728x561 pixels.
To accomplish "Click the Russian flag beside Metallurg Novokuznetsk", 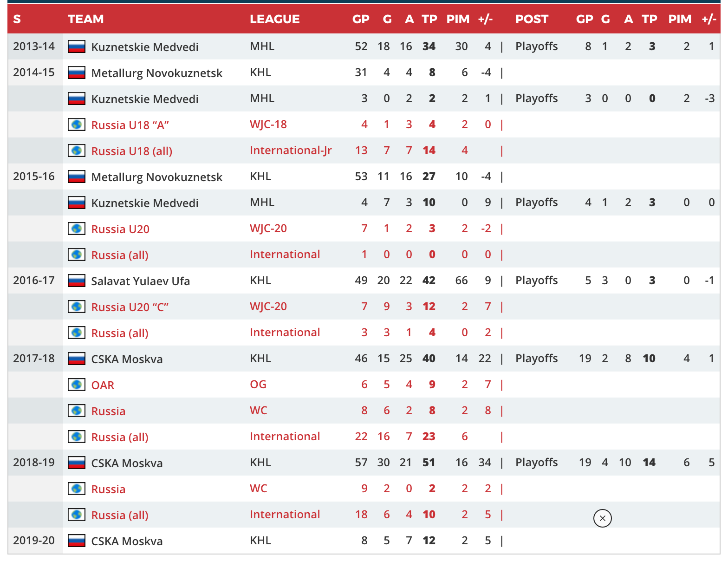I will pyautogui.click(x=76, y=72).
